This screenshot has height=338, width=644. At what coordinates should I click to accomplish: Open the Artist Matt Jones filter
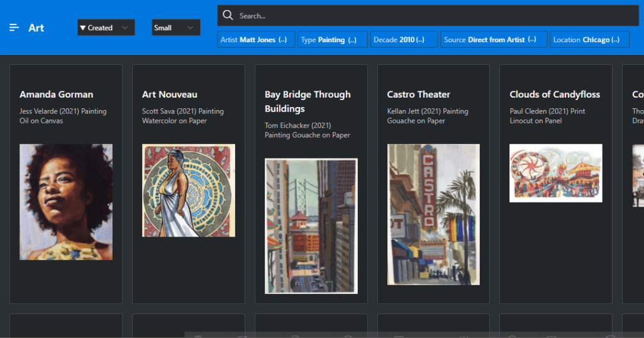[x=257, y=40]
